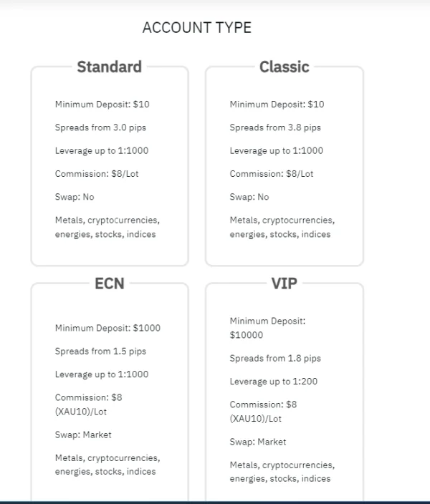Click Spreads from 1.5 pips line
This screenshot has height=504, width=430.
click(100, 352)
